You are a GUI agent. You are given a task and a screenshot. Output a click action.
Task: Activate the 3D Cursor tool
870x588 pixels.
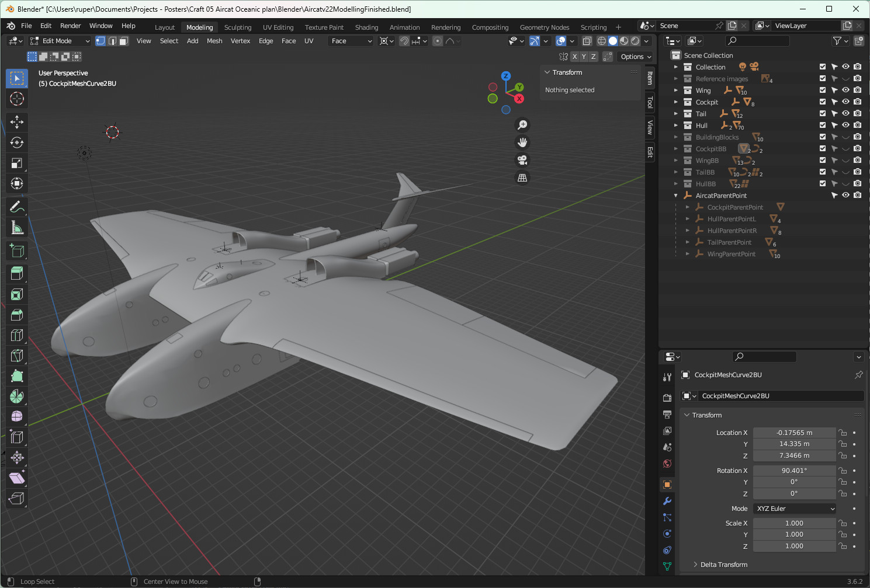coord(17,99)
